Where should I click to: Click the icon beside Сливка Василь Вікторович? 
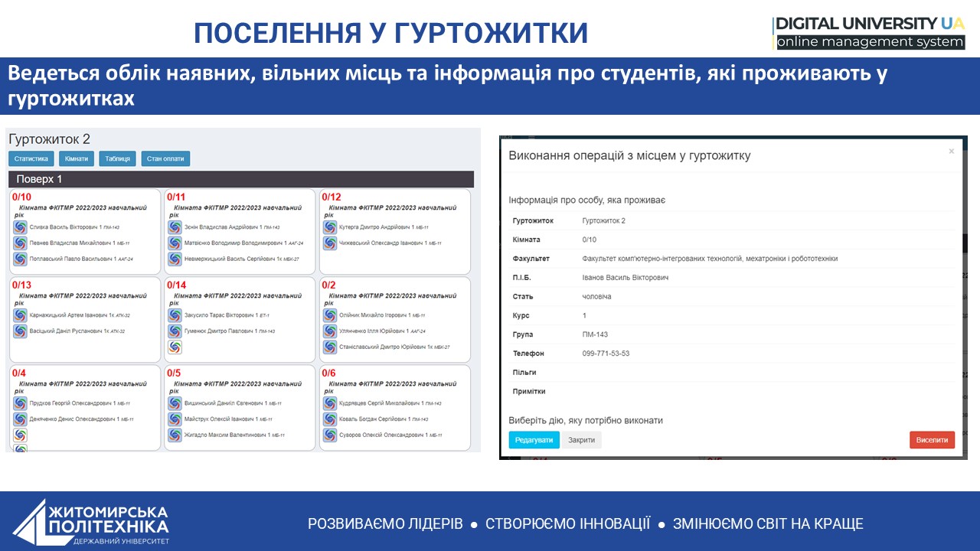coord(20,227)
